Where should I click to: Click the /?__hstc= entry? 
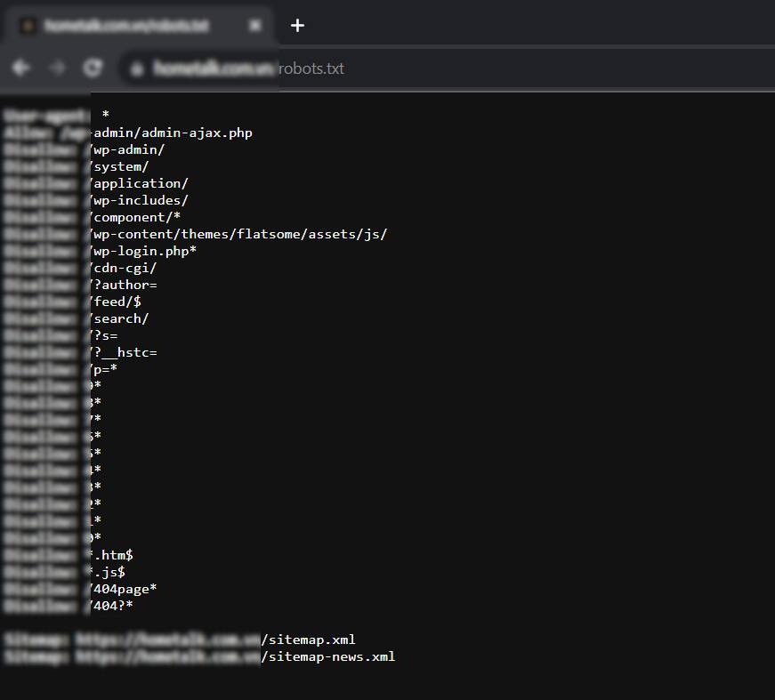pos(123,352)
